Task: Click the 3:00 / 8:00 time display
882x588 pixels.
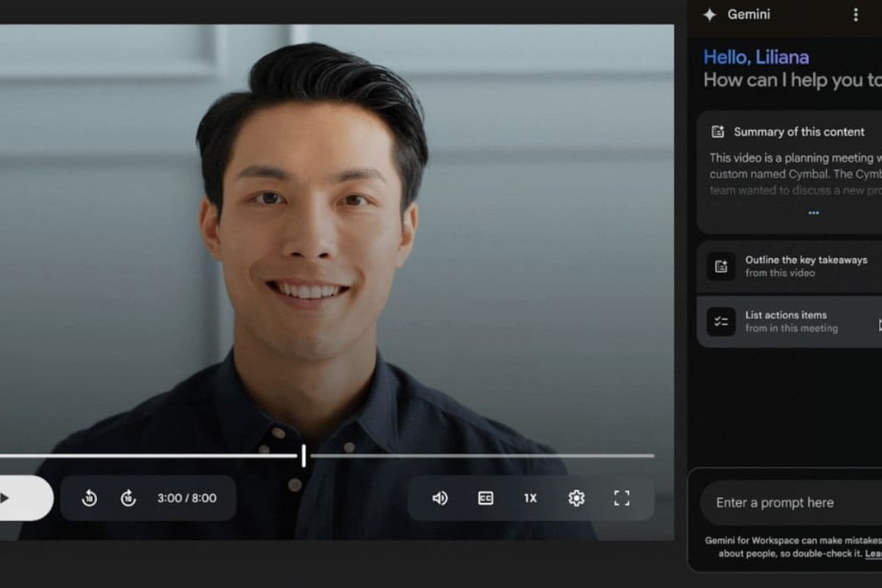Action: [187, 498]
